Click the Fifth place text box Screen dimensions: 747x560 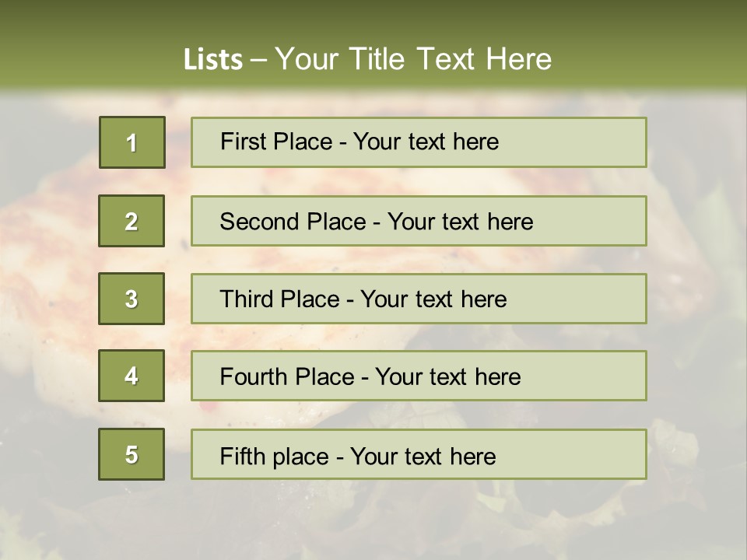[x=419, y=454]
